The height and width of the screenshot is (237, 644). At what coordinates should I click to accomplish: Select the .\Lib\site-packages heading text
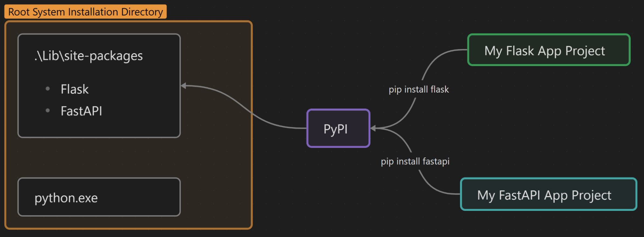point(89,56)
